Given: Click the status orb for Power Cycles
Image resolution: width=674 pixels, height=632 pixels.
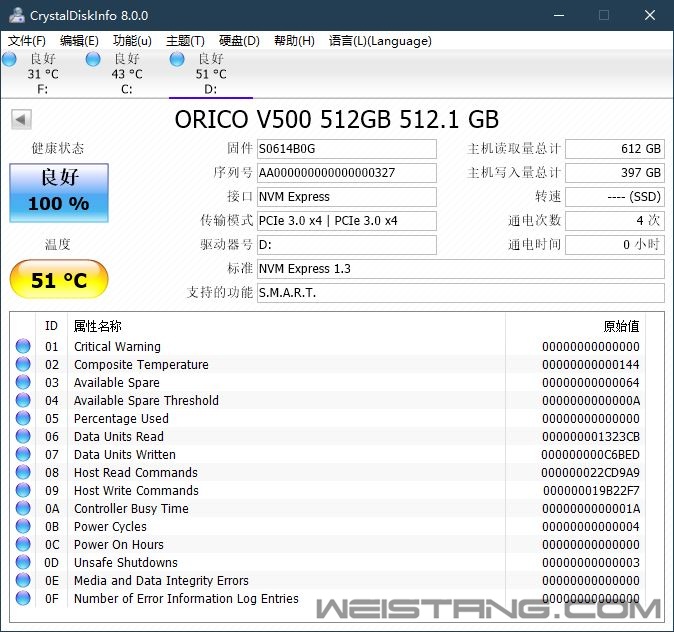Looking at the screenshot, I should (x=23, y=526).
